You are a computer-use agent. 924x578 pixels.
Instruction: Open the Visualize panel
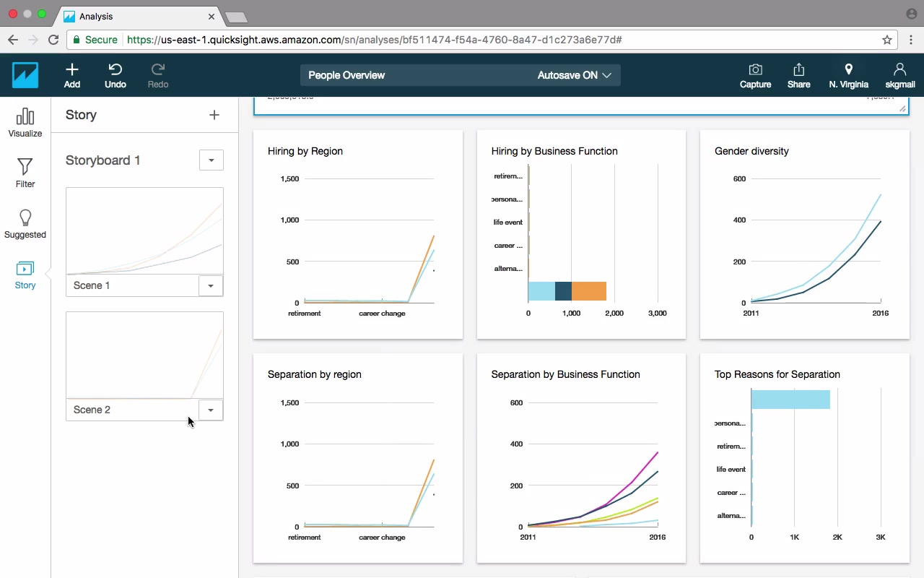click(x=25, y=123)
